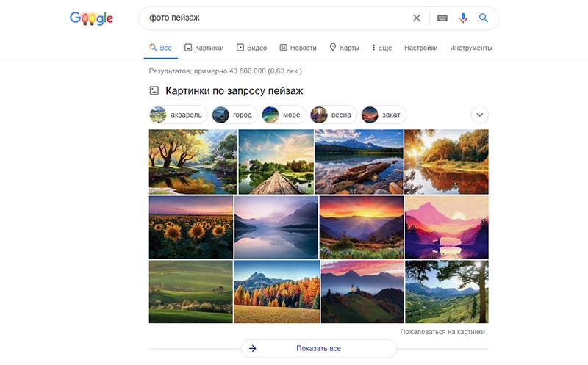
Task: Open the autumn river sunlight thumbnail
Action: (446, 162)
